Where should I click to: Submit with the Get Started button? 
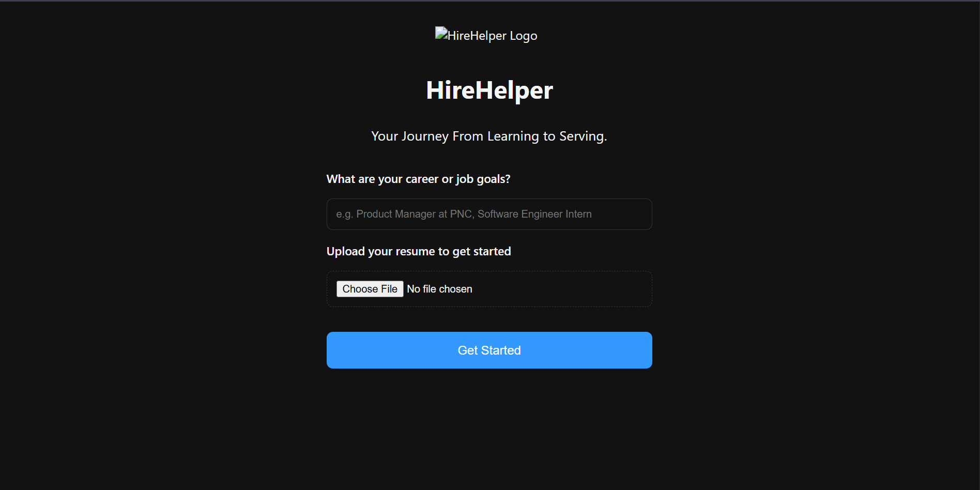click(x=489, y=350)
